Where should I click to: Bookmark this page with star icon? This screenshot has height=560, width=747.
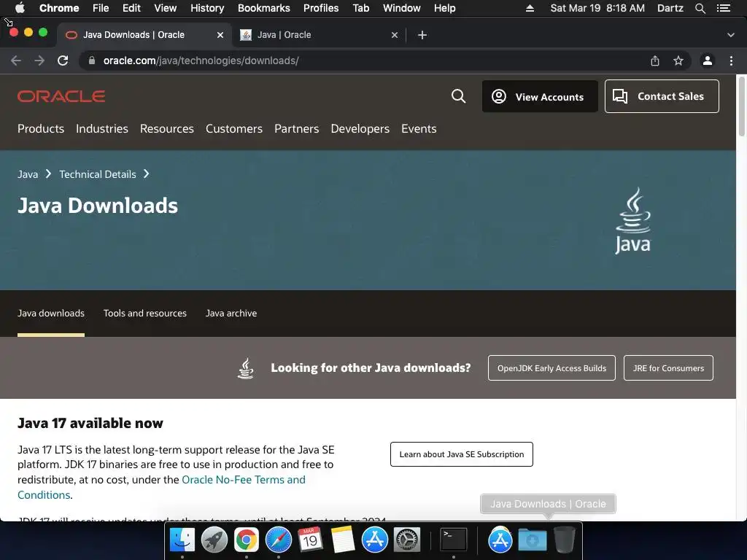click(678, 61)
